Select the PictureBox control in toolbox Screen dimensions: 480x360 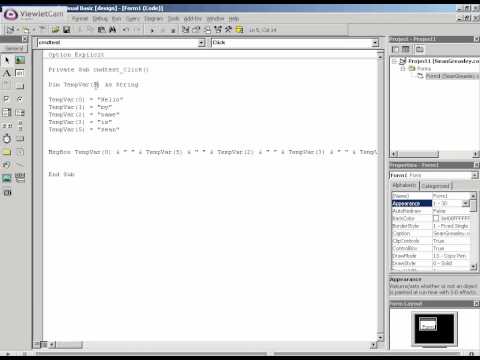click(x=20, y=60)
